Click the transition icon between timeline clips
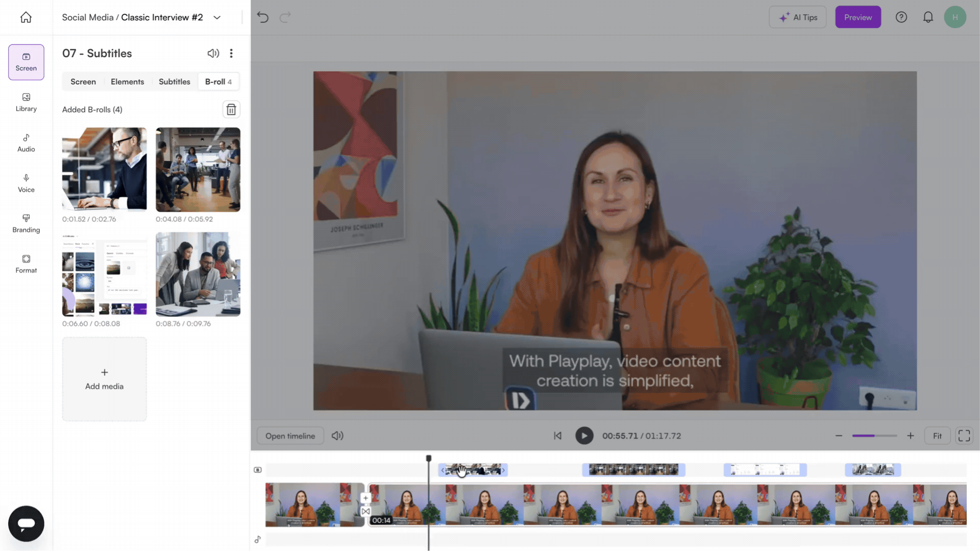Viewport: 980px width, 551px height. [x=365, y=511]
